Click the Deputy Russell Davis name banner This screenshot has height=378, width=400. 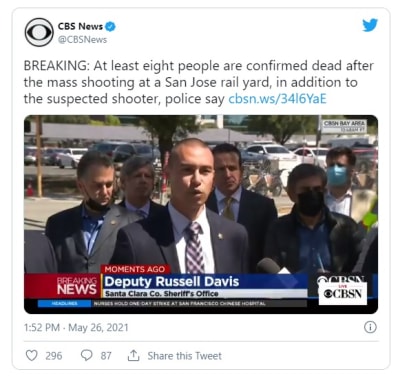click(x=172, y=282)
